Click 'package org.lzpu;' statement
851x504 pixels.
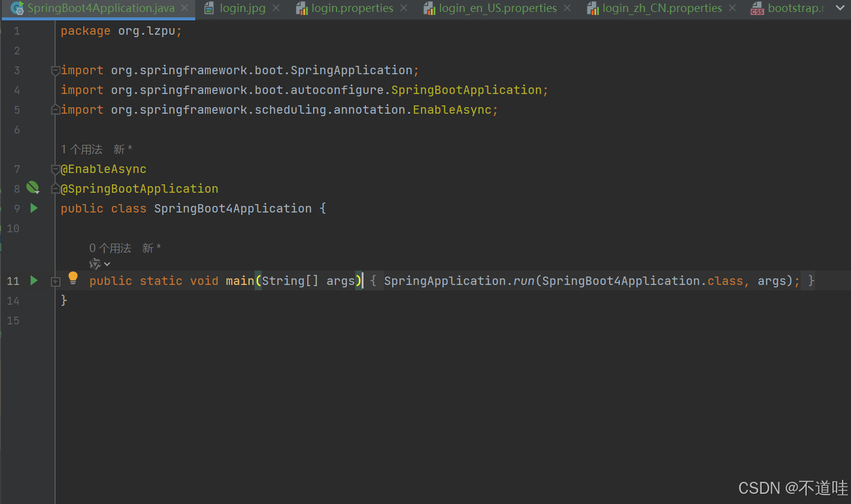tap(121, 31)
